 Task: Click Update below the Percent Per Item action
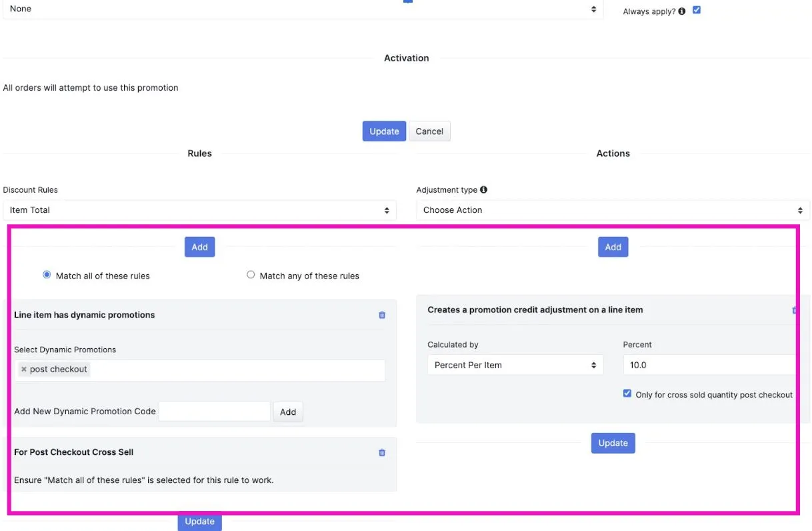click(x=613, y=443)
